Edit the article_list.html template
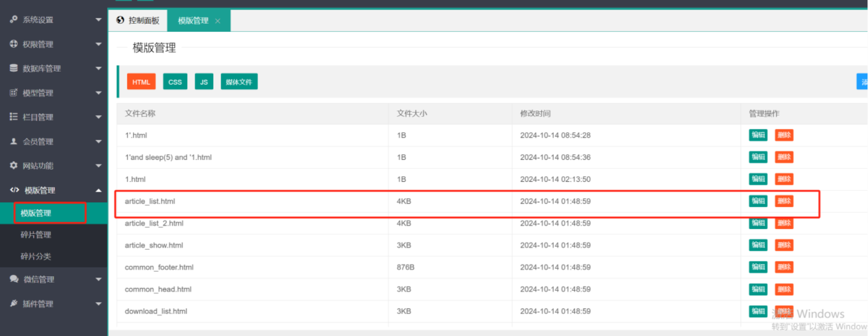Image resolution: width=868 pixels, height=336 pixels. (x=758, y=201)
